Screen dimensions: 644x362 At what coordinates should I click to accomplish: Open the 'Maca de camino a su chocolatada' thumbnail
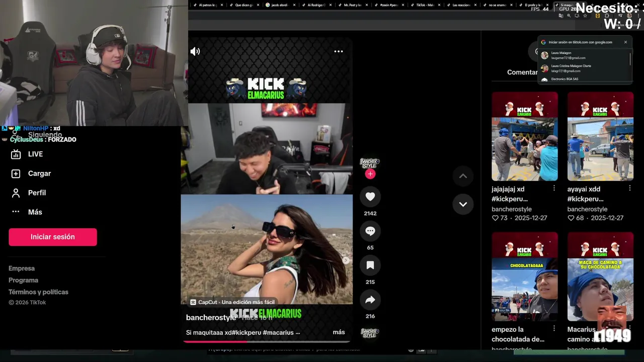(x=600, y=277)
